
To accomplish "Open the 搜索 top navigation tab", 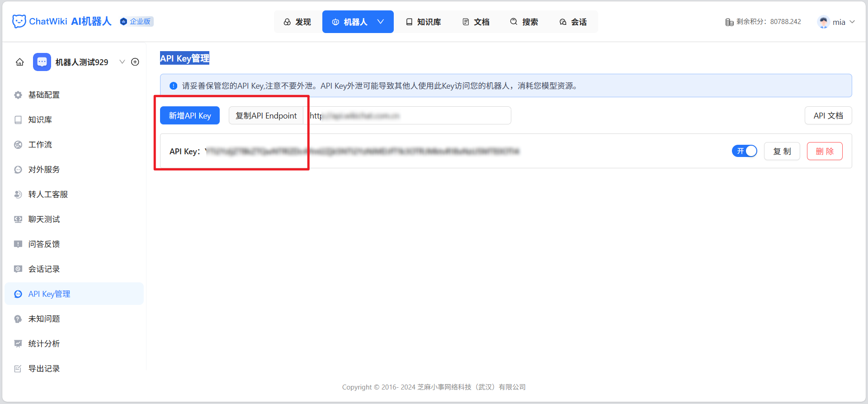I will point(524,22).
